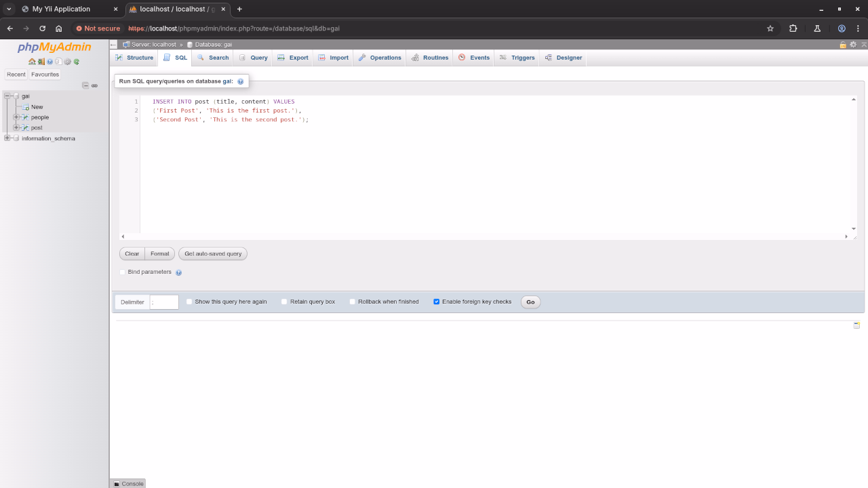Click the page-related settings gear icon
Image resolution: width=868 pixels, height=488 pixels.
point(853,45)
